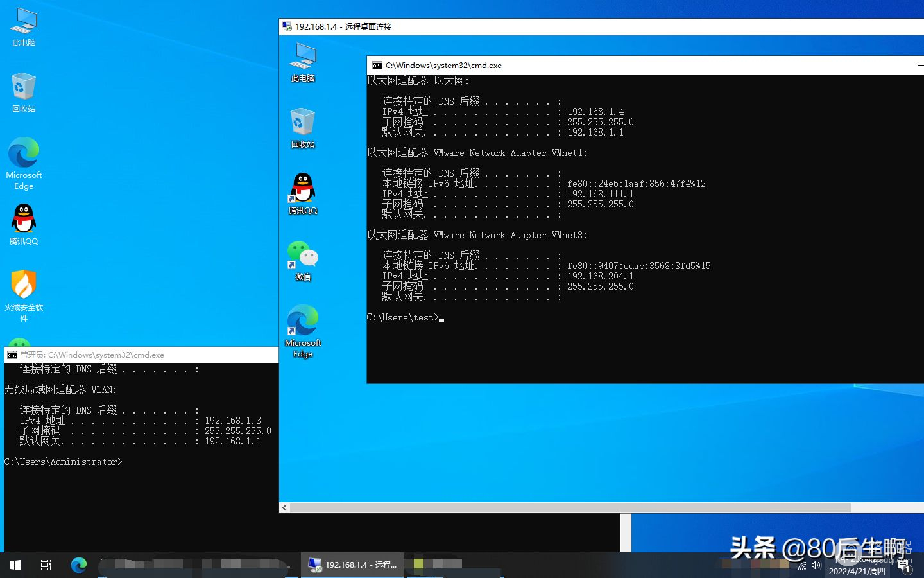Click the 管理员 cmd.exe title bar icon
The width and height of the screenshot is (924, 578).
tap(12, 355)
